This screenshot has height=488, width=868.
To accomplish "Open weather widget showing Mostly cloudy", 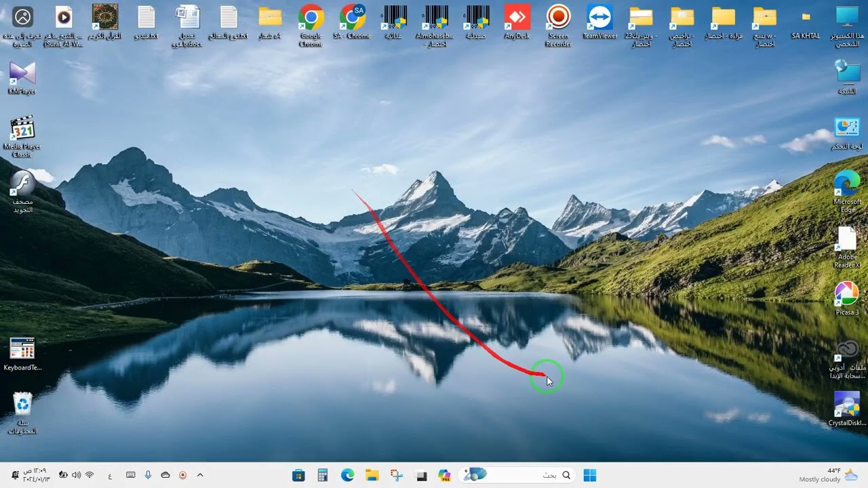I will [x=827, y=475].
